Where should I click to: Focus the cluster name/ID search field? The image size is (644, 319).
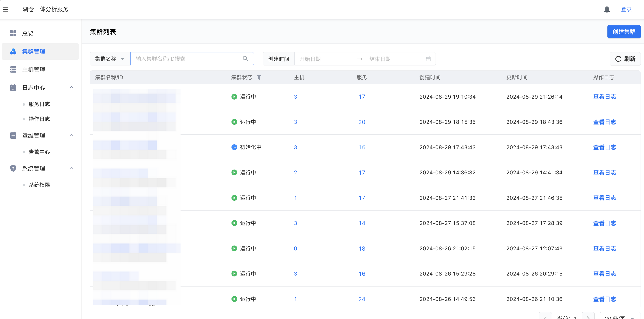[x=192, y=59]
